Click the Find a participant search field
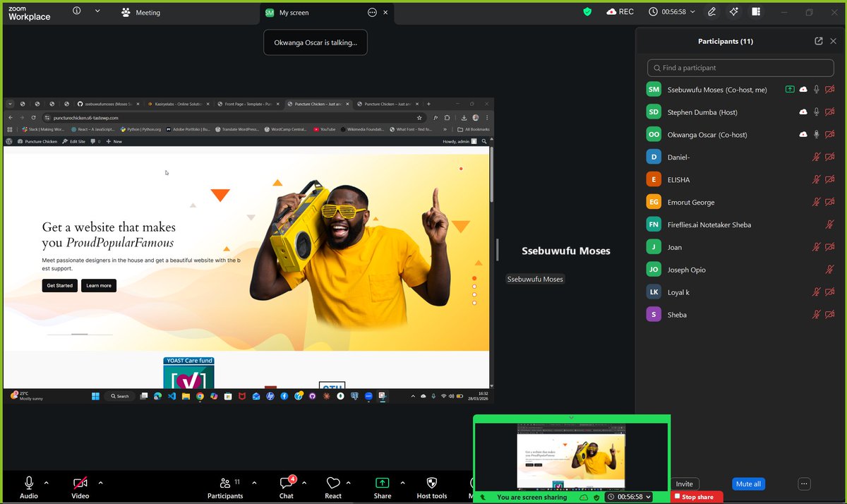 (741, 68)
